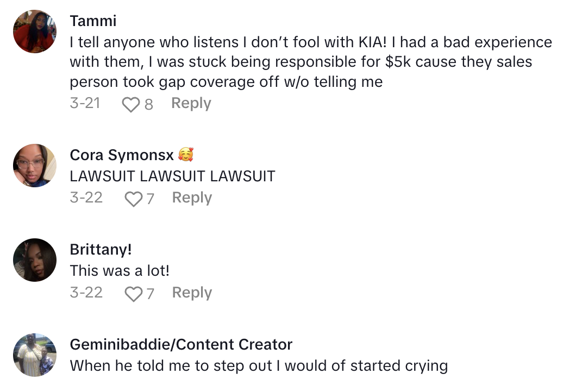Reply to Tammi's comment
Viewport: 588px width, 380px height.
(x=191, y=103)
